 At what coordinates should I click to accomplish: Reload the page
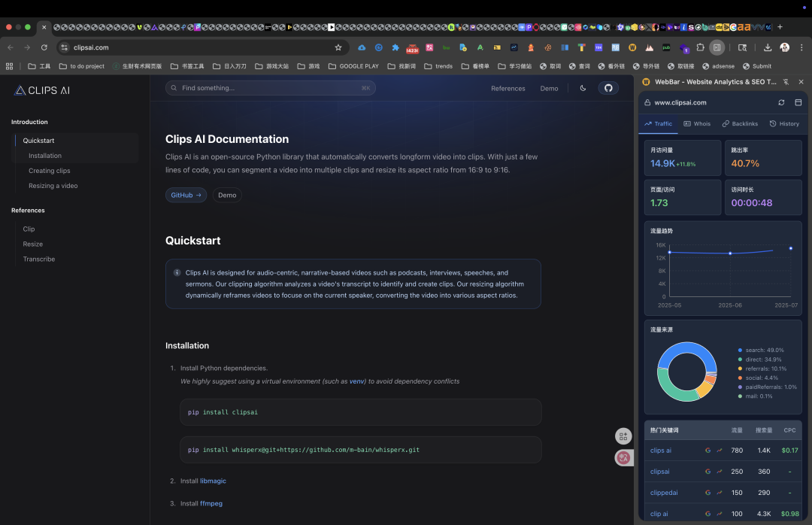[x=44, y=47]
